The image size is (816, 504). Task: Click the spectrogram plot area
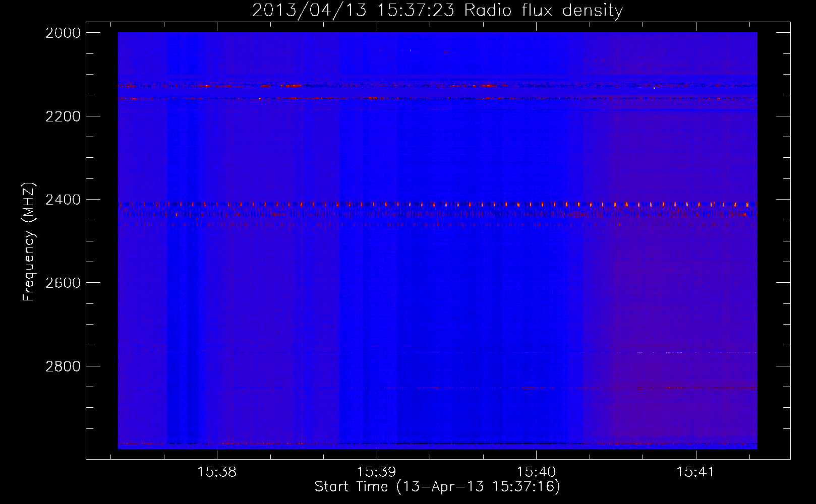[x=438, y=240]
